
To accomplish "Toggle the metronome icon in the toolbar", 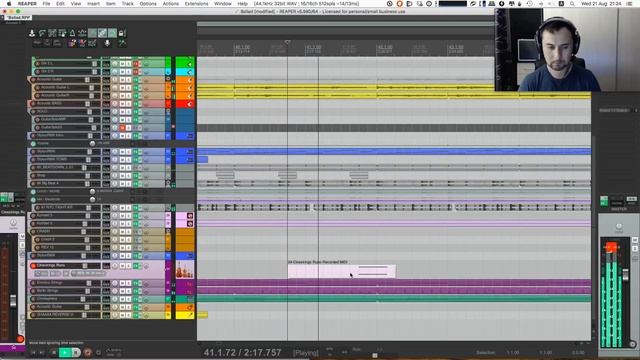I will coord(72,33).
